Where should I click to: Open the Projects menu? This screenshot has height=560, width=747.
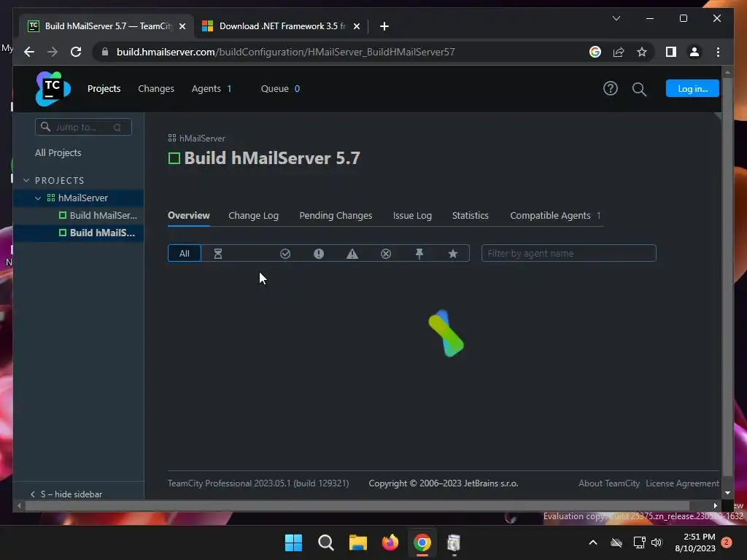[x=104, y=88]
